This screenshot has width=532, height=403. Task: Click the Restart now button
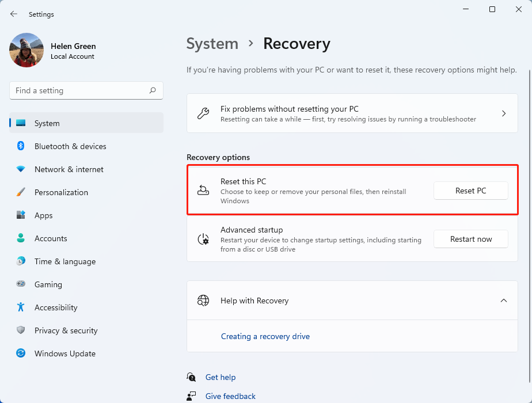(470, 239)
